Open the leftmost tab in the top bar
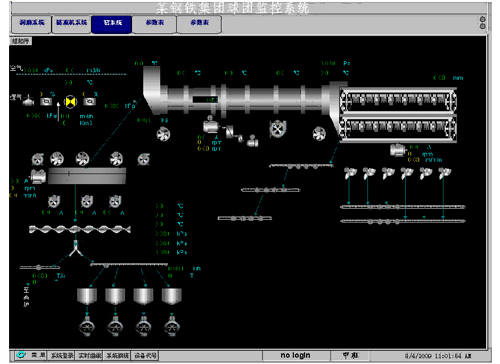500x364 pixels. (31, 24)
